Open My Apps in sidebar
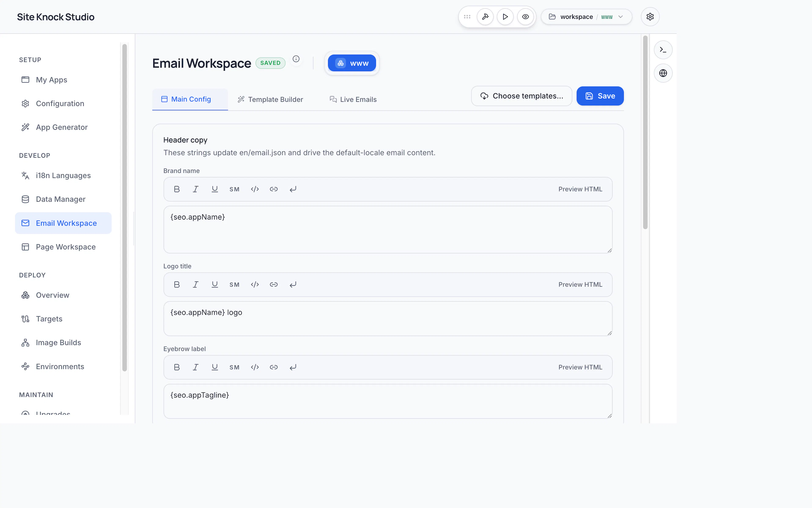Viewport: 812px width, 508px height. (63, 80)
